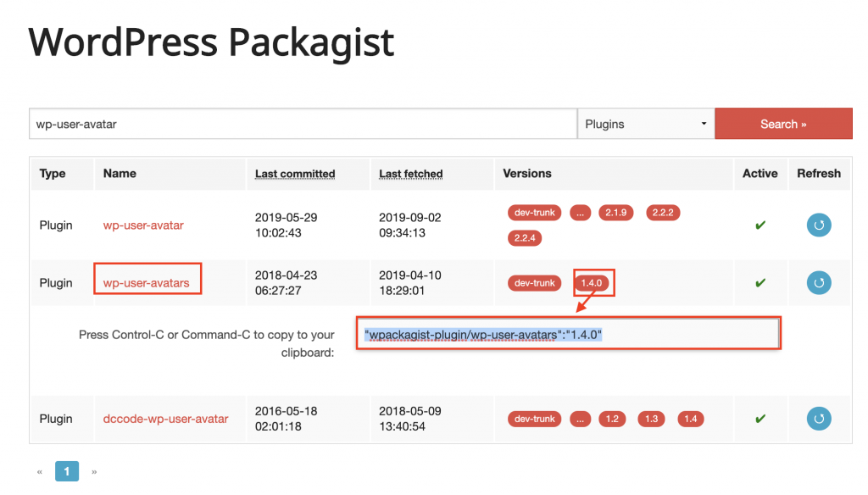Expand hidden versions for dccode-wp-user-avatar

click(580, 419)
